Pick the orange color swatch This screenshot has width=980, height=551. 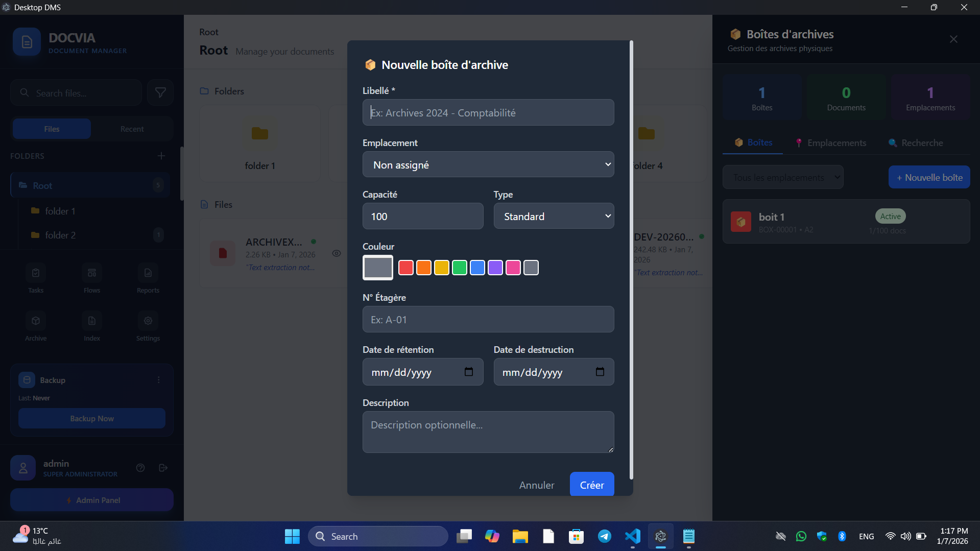click(x=424, y=268)
